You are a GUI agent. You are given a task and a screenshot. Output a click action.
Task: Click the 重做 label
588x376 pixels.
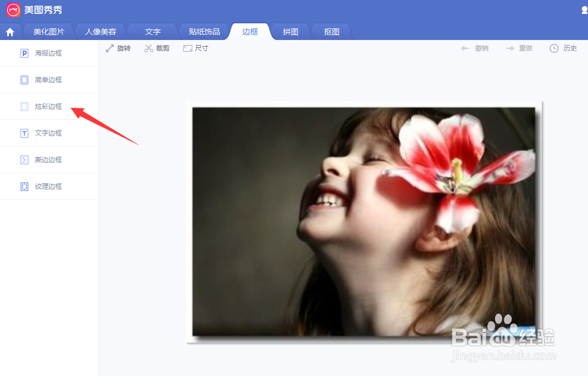526,48
